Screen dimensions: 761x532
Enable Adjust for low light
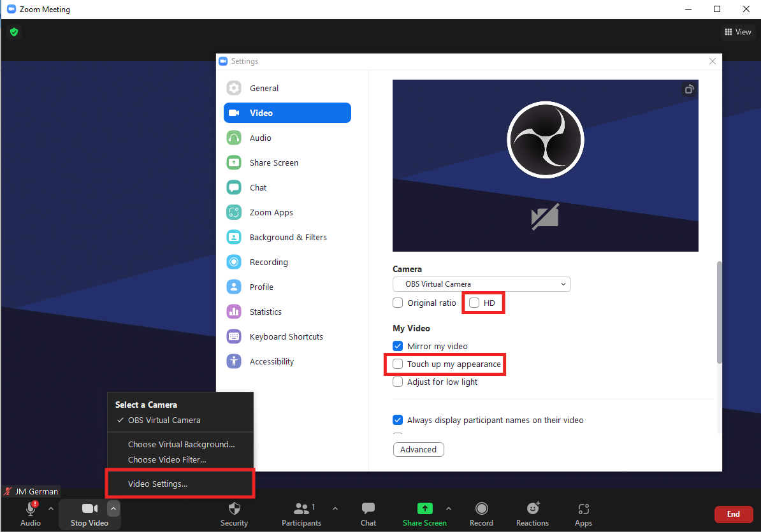point(398,382)
